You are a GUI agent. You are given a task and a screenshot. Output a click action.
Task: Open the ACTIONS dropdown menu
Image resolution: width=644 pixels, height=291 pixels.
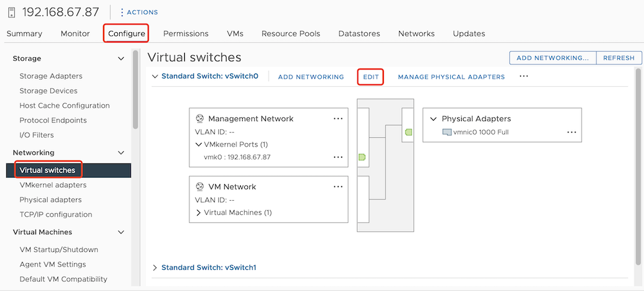pyautogui.click(x=139, y=12)
